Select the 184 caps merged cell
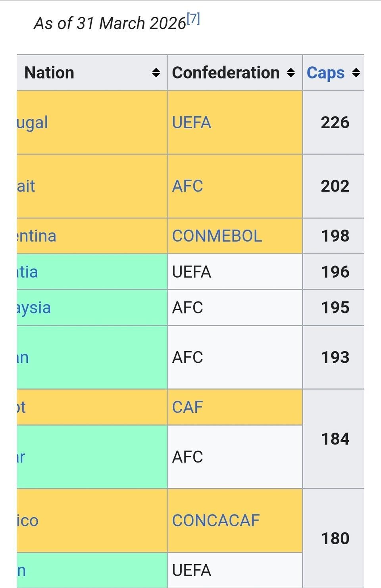 335,439
